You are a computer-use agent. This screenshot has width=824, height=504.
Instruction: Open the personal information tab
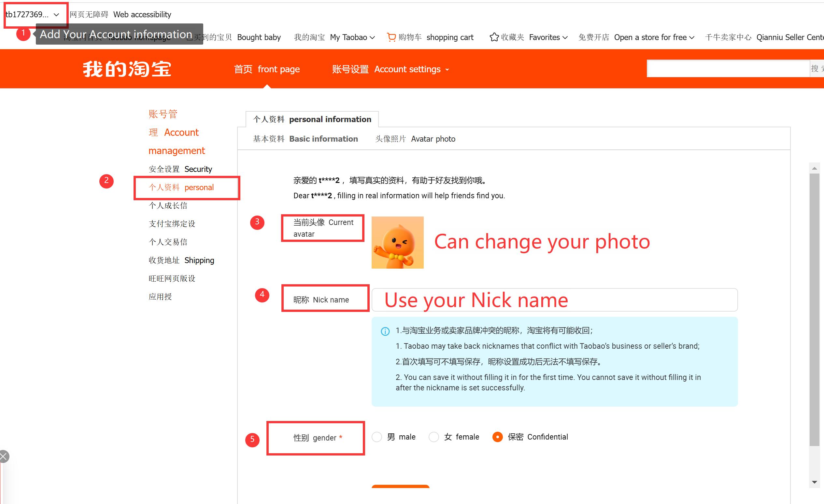pyautogui.click(x=312, y=119)
